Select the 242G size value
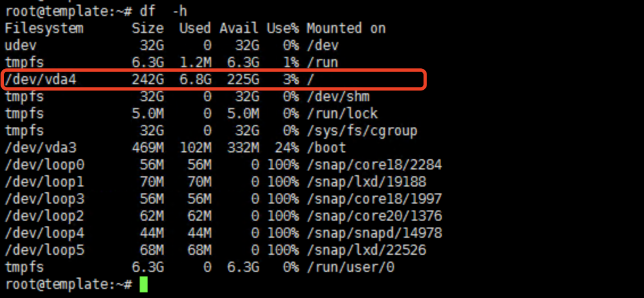Viewport: 644px width, 298px height. [x=148, y=80]
